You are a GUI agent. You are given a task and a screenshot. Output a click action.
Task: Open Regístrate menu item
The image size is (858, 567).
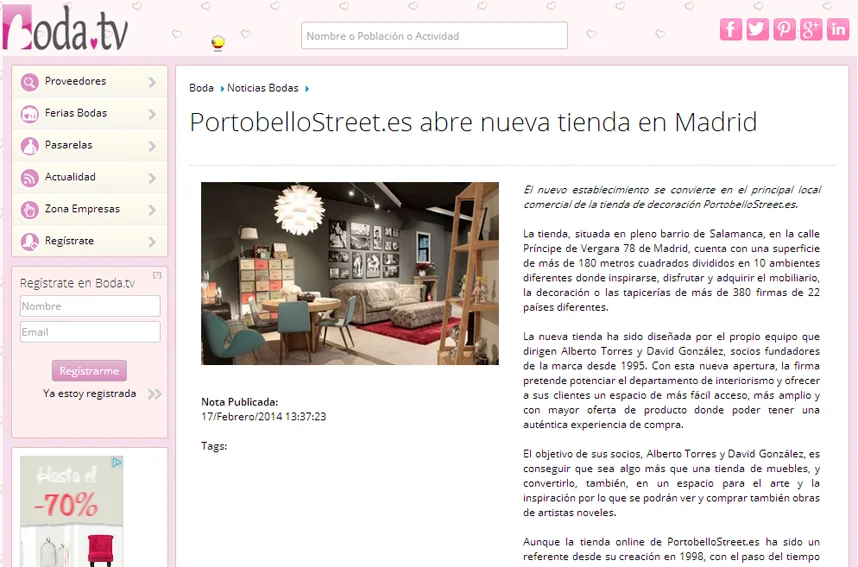point(89,241)
